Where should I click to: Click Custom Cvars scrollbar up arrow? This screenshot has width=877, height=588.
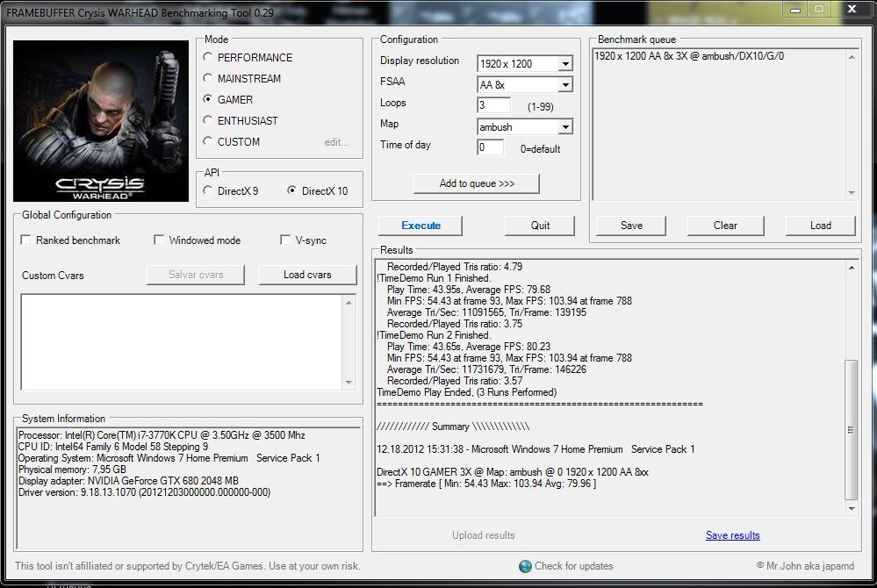(349, 303)
